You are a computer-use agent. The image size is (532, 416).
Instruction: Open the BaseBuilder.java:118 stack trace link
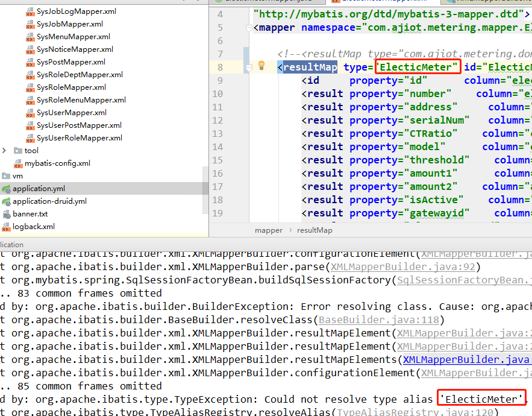[378, 320]
